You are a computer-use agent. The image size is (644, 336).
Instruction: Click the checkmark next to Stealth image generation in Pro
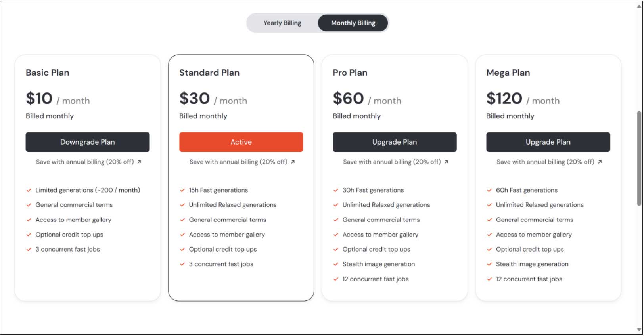click(x=336, y=264)
